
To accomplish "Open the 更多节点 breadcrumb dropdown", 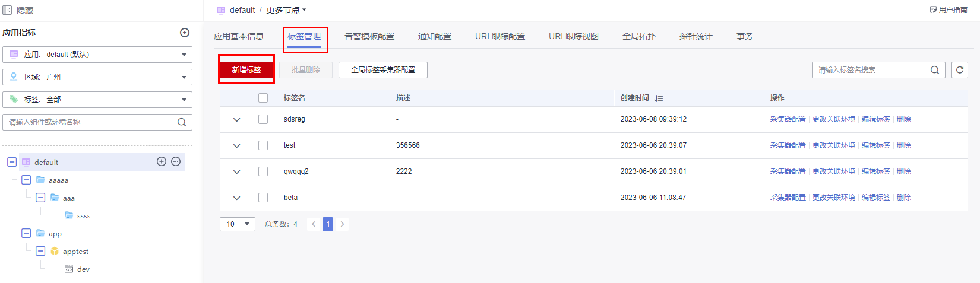I will coord(286,10).
